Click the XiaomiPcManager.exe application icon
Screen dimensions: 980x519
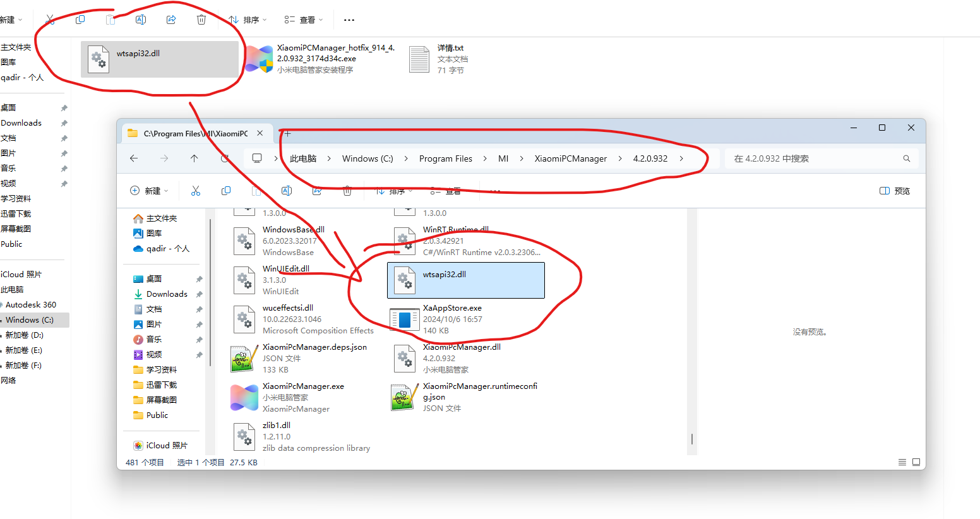click(x=244, y=397)
